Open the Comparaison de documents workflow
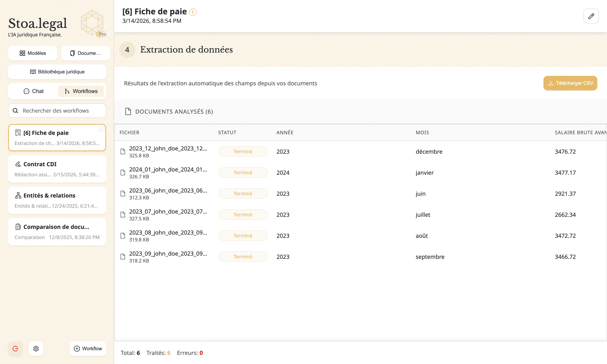 [x=57, y=232]
